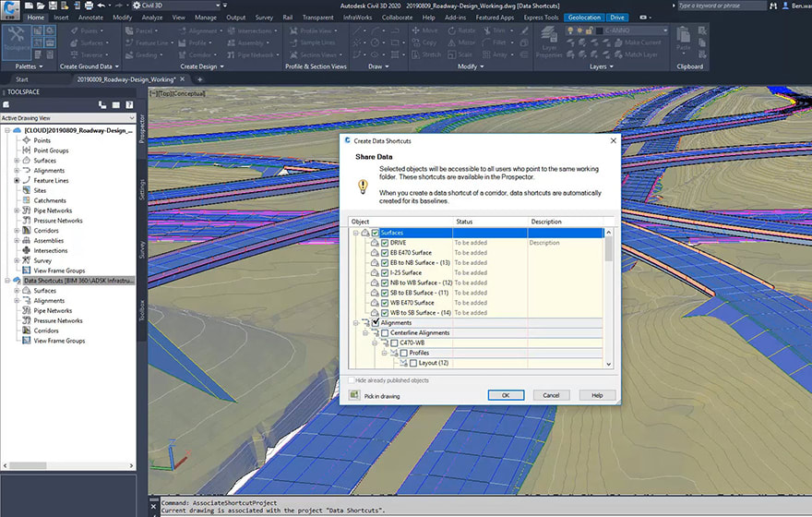The height and width of the screenshot is (517, 812).
Task: Click the Corridor tool in Create Design
Action: [196, 54]
